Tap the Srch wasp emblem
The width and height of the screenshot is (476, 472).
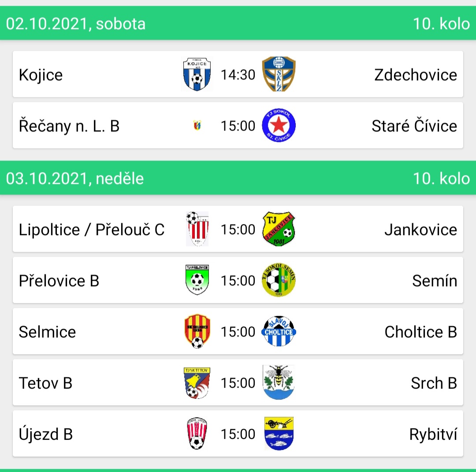click(x=279, y=382)
